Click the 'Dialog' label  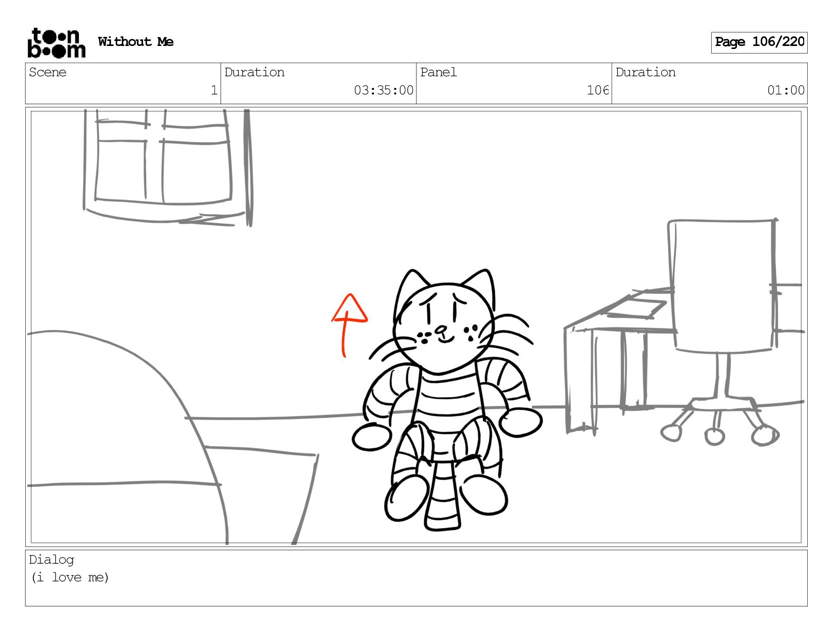coord(52,560)
